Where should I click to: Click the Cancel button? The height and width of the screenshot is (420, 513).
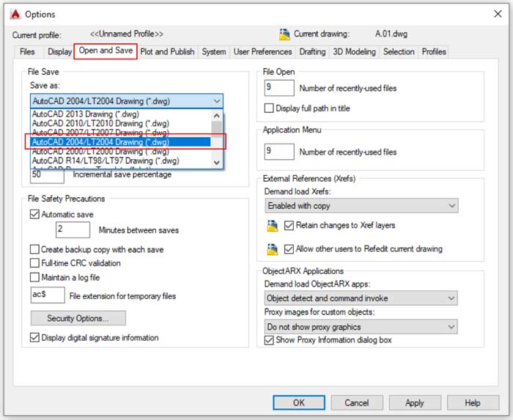click(x=357, y=402)
